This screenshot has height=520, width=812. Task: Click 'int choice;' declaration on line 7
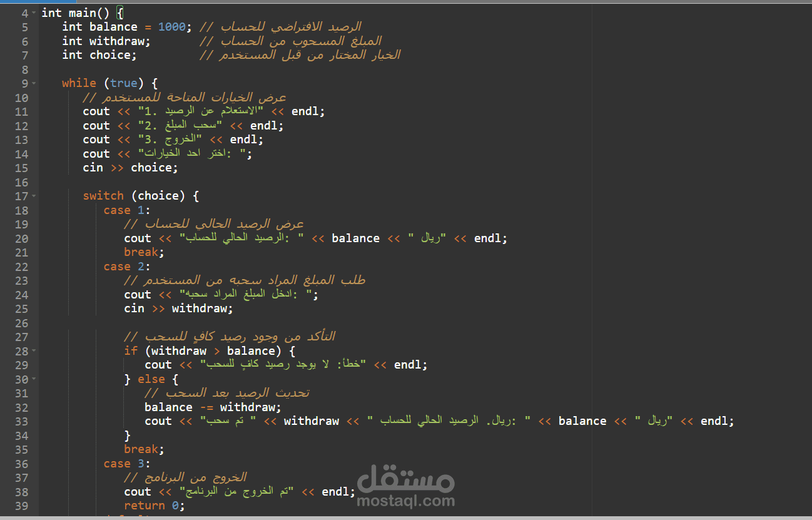(99, 55)
